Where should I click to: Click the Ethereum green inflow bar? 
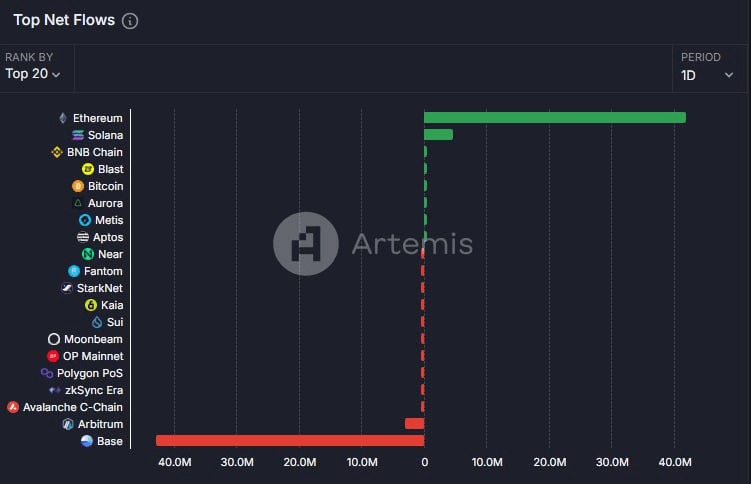point(555,117)
